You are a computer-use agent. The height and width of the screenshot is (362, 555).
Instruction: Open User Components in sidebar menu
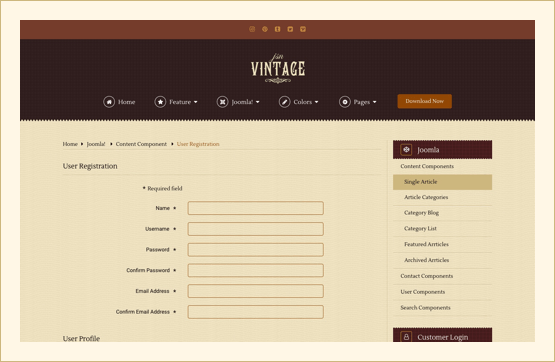442,292
